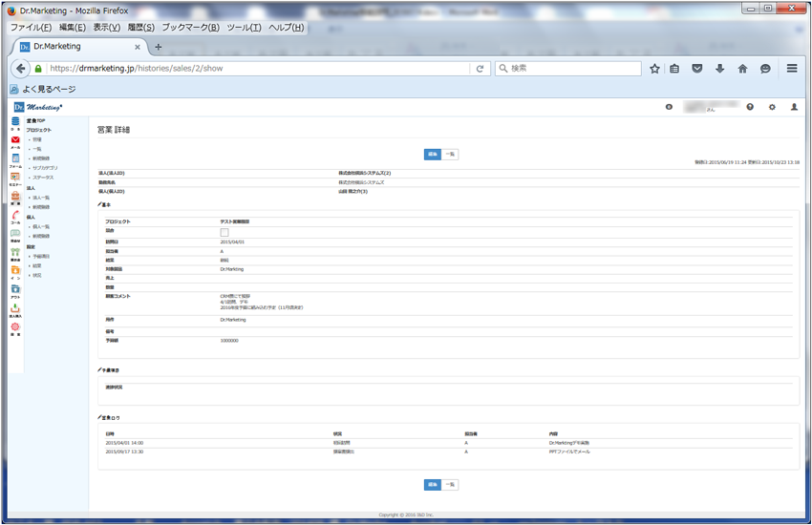Open a new browser tab with plus
Image resolution: width=812 pixels, height=525 pixels.
point(159,47)
